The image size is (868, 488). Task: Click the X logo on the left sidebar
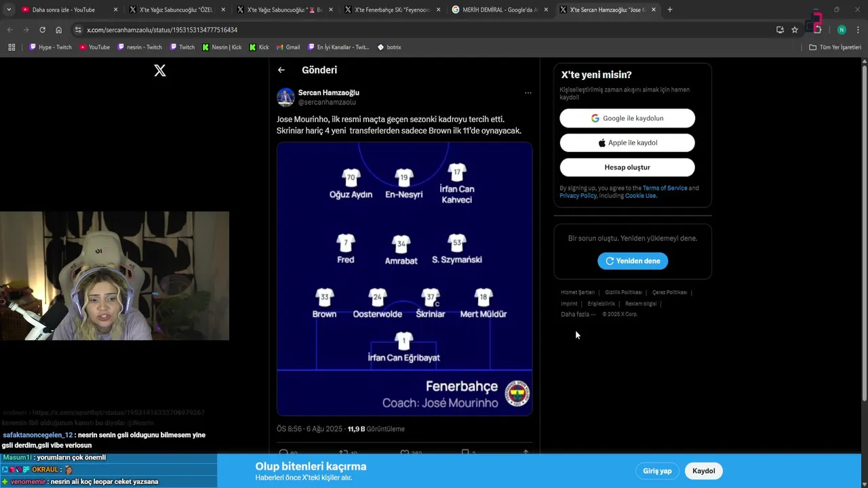tap(160, 70)
